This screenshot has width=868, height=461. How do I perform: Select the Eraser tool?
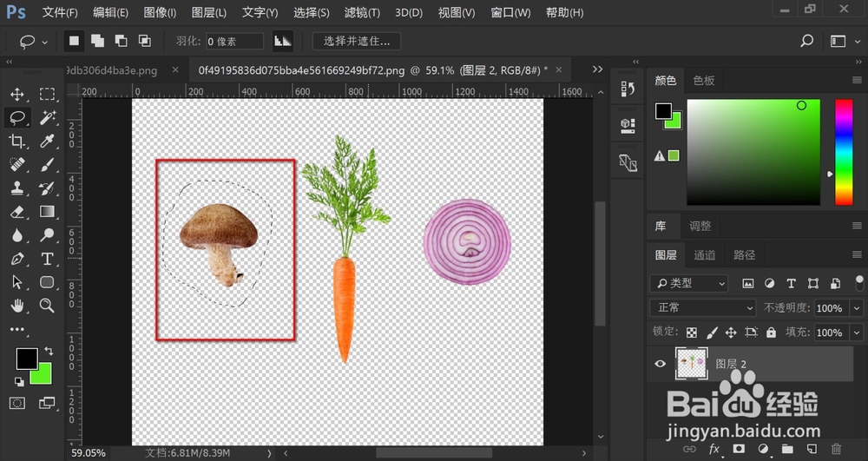[17, 212]
